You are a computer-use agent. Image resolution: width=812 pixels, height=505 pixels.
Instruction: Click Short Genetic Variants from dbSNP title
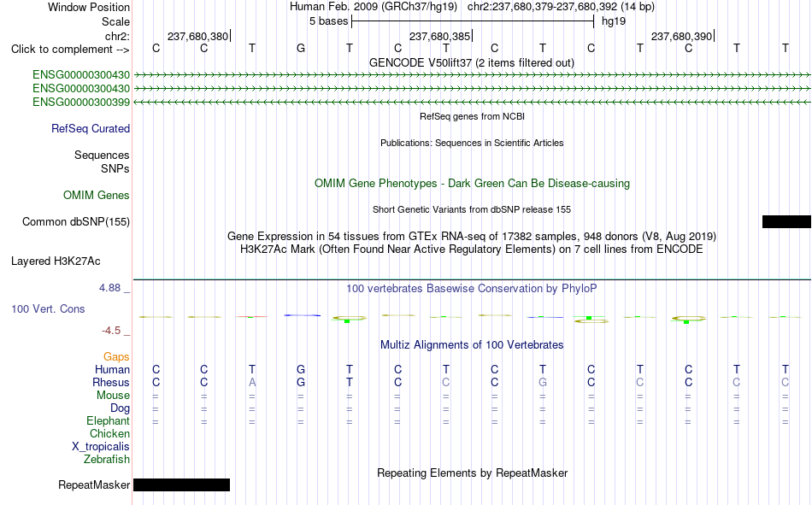point(472,209)
